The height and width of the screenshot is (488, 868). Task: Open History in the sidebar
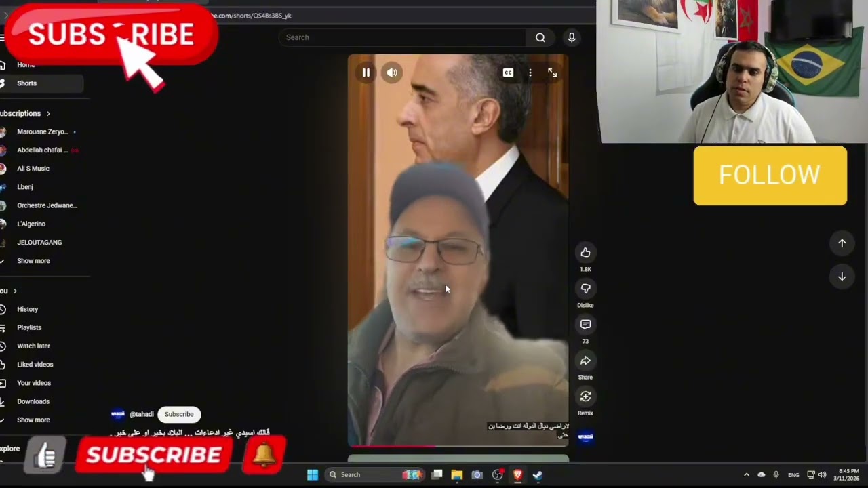click(28, 309)
